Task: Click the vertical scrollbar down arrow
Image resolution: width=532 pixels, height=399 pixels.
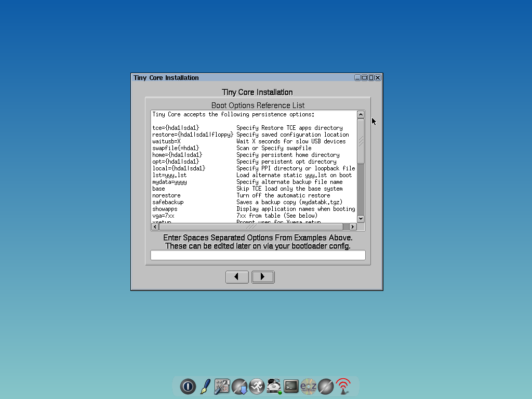Action: 361,219
